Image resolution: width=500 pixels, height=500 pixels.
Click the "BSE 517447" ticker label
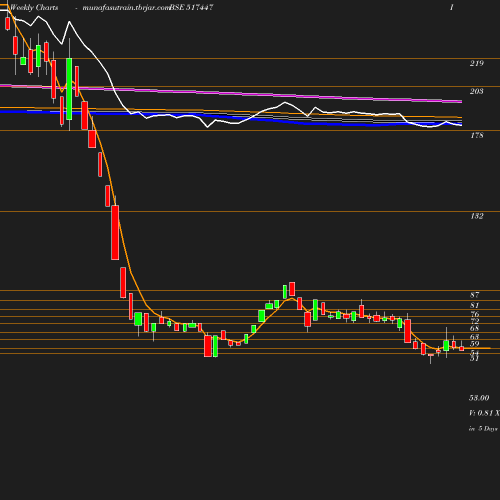pos(191,7)
